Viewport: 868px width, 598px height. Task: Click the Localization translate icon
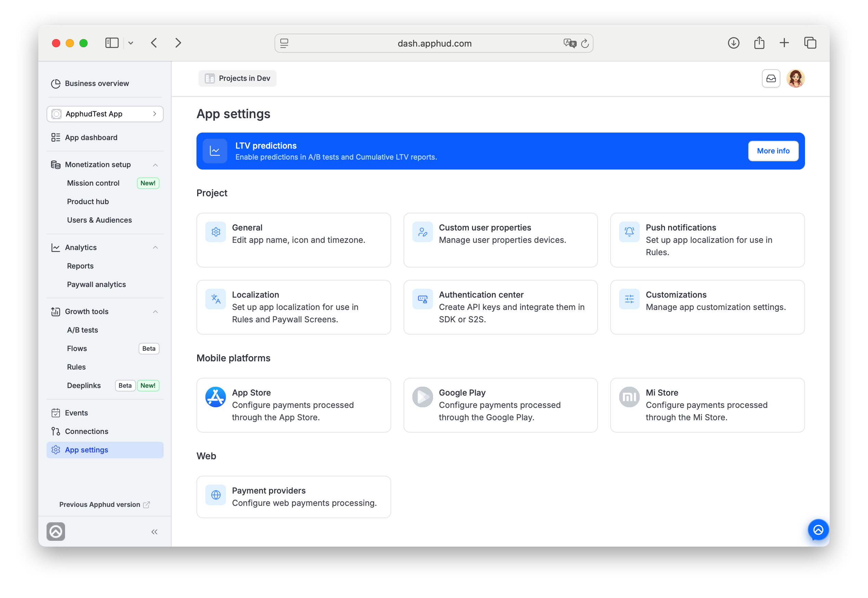(x=216, y=299)
